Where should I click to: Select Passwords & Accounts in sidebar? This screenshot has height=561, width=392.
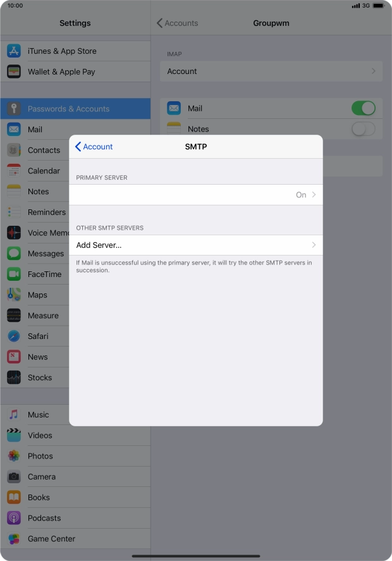coord(68,109)
